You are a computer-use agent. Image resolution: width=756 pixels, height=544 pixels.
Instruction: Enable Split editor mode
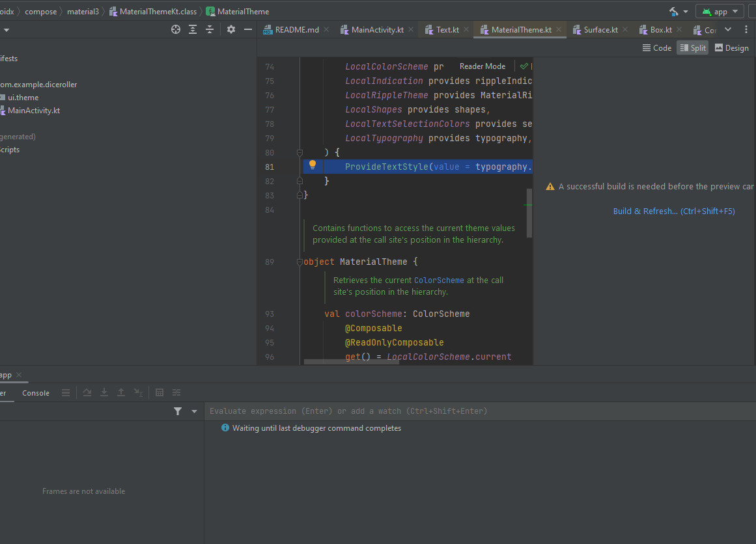(x=692, y=48)
